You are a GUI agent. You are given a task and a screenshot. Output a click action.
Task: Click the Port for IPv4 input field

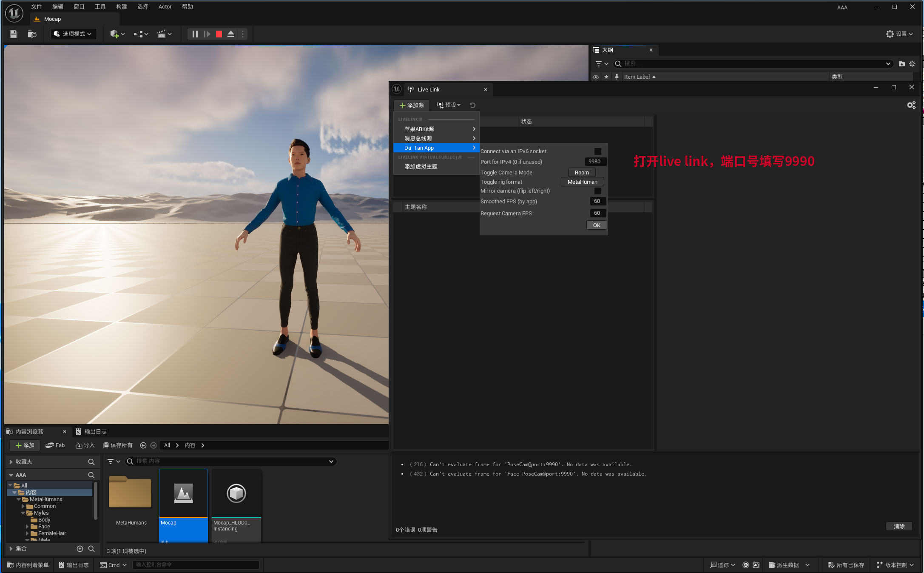pyautogui.click(x=595, y=162)
